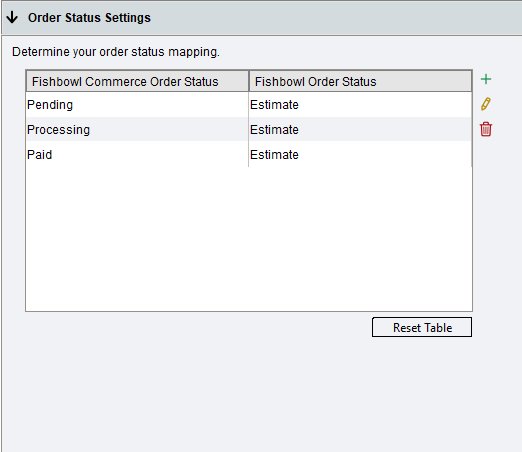Image resolution: width=522 pixels, height=452 pixels.
Task: Click the Fishbowl Commerce Order Status column header
Action: (x=137, y=81)
